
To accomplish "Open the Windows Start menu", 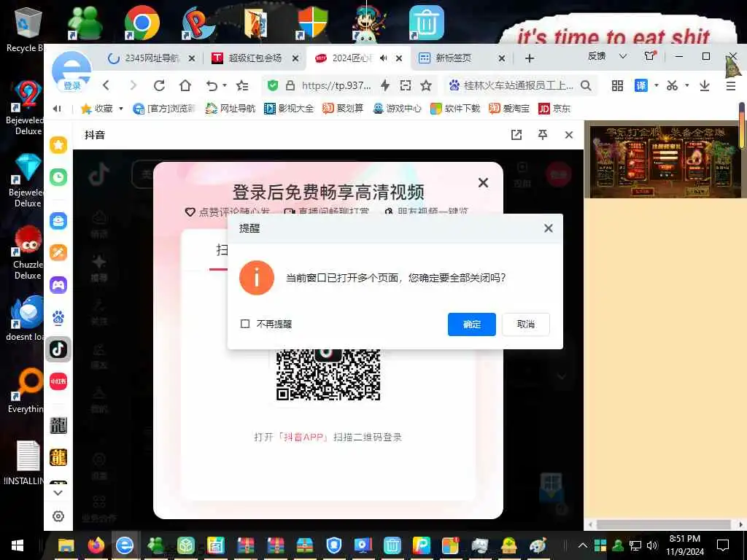I will coord(18,545).
